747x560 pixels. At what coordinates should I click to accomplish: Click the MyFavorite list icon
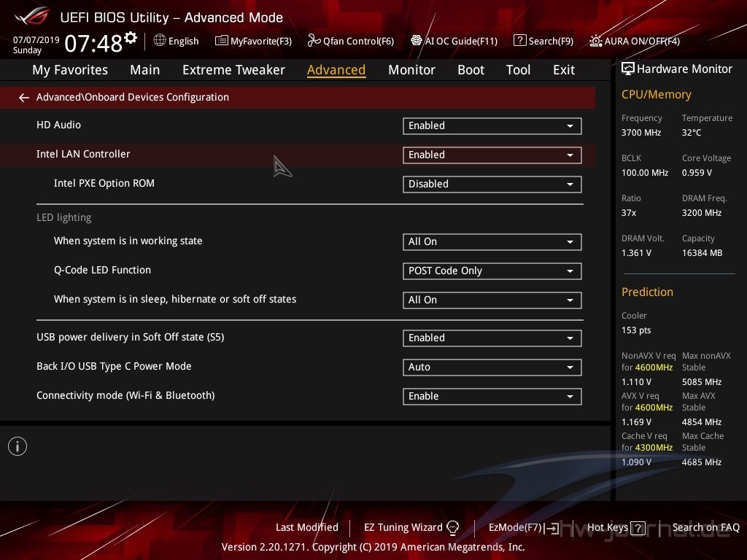[222, 41]
